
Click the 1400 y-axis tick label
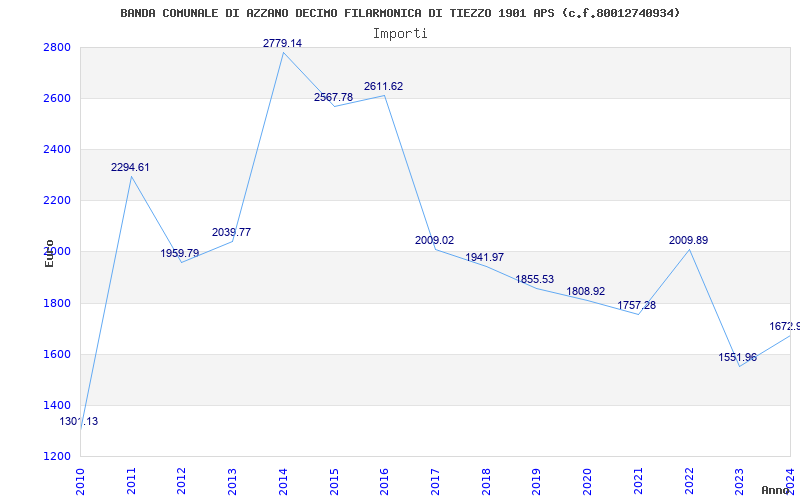[58, 406]
